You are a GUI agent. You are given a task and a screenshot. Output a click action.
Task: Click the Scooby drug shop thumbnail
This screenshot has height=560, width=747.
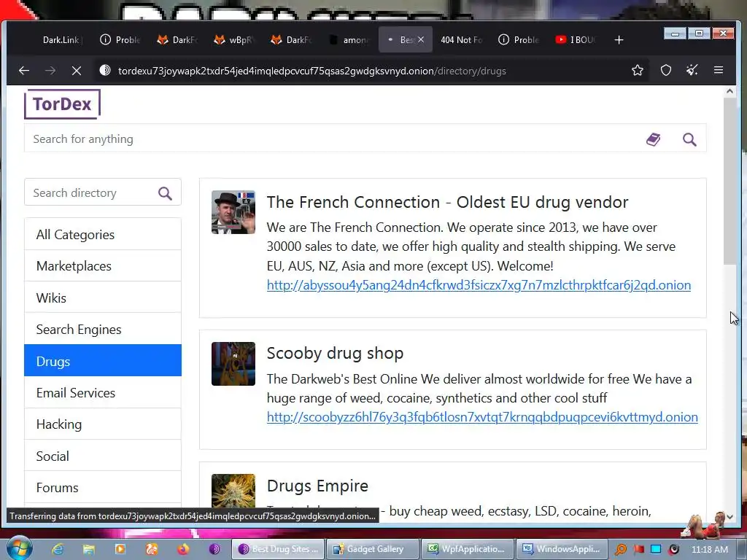point(233,364)
